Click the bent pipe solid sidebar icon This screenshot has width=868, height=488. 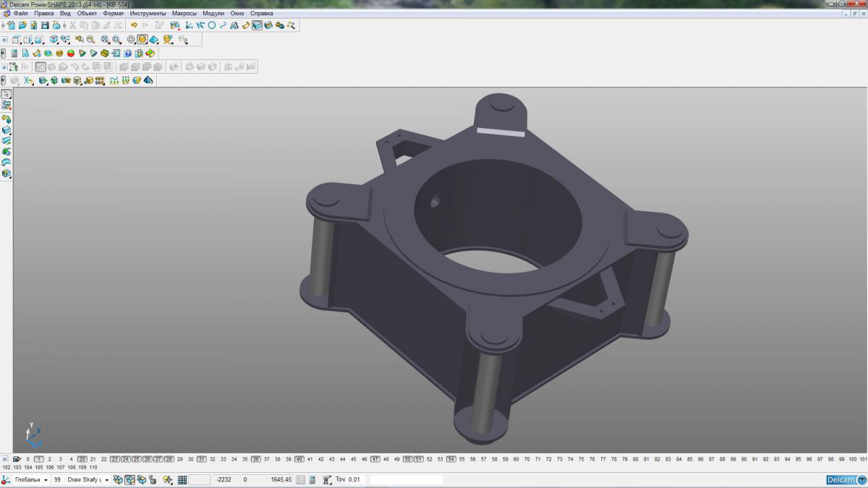click(x=7, y=162)
